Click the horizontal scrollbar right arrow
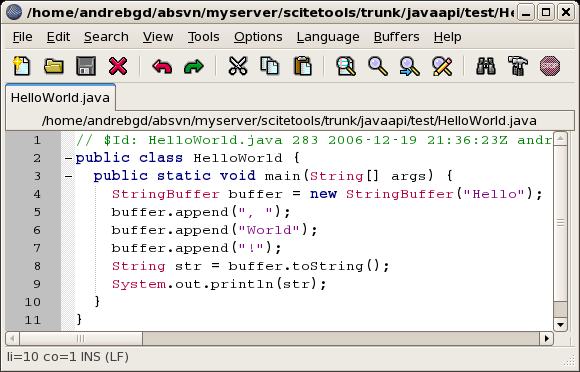The image size is (580, 372). click(x=546, y=338)
